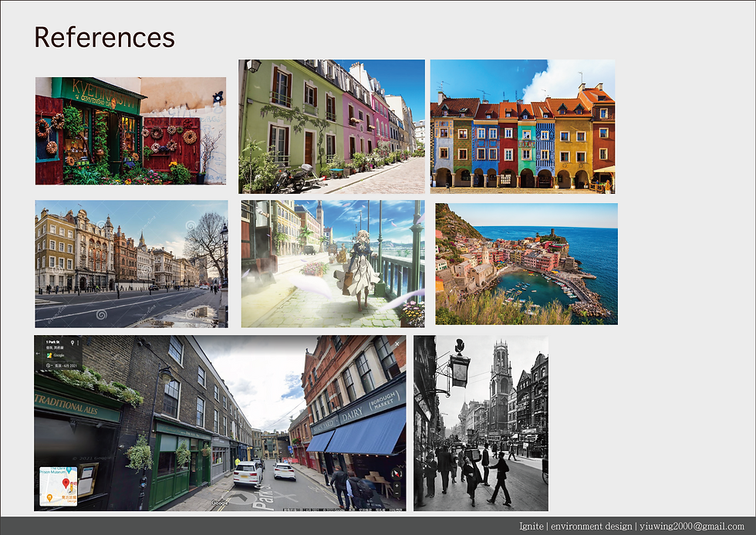Image resolution: width=756 pixels, height=535 pixels.
Task: Click the 'Ignite' text in the footer
Action: point(531,527)
